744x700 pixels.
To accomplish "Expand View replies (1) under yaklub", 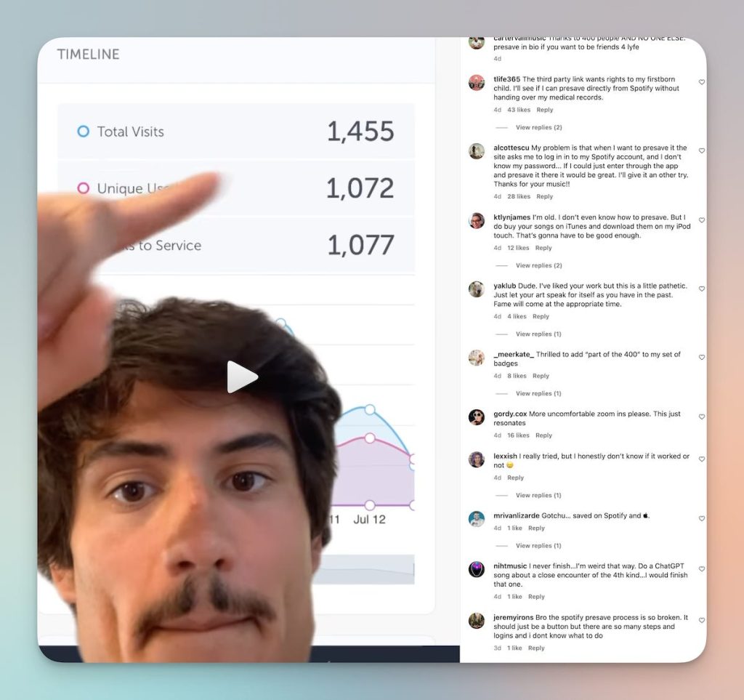I will click(x=538, y=334).
